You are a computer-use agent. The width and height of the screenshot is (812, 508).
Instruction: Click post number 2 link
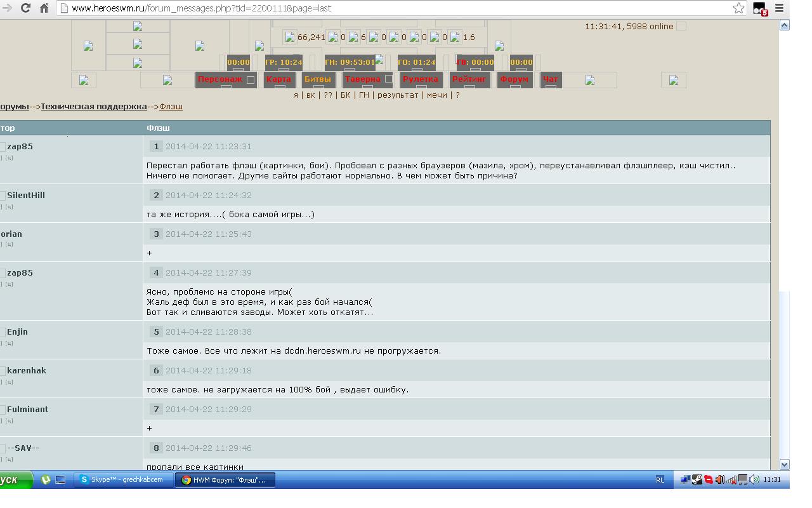(156, 196)
